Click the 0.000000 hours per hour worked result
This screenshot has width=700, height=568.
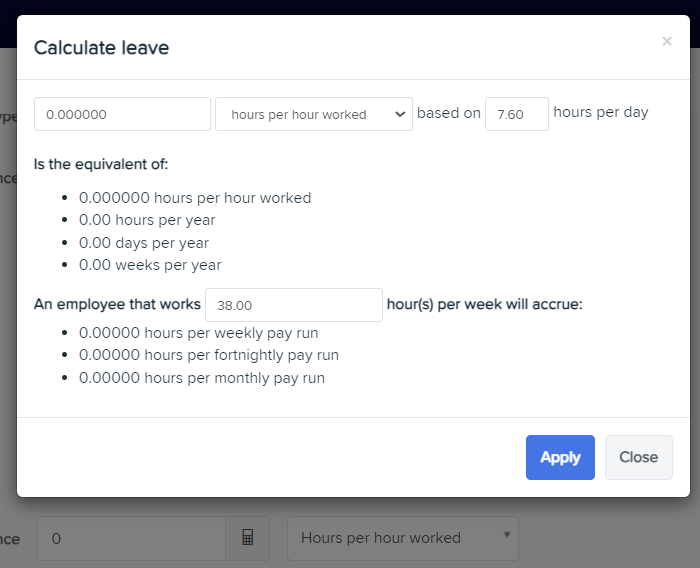tap(195, 198)
